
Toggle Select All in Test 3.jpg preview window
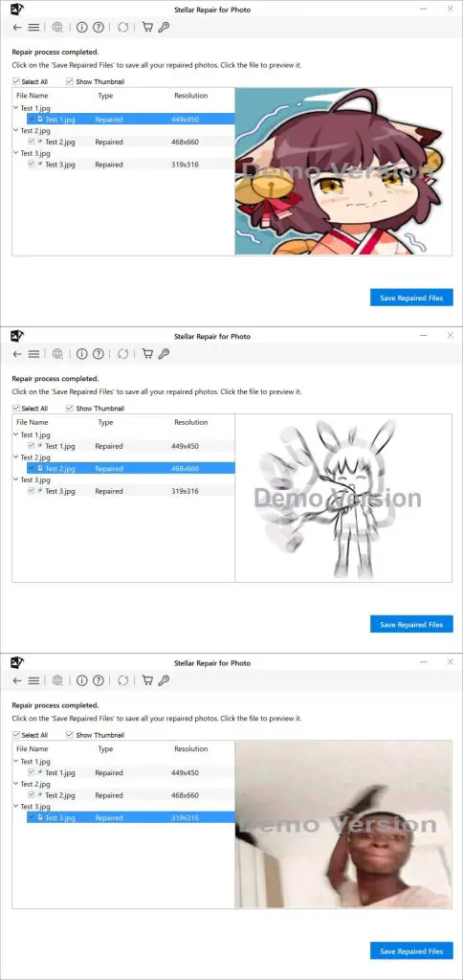(x=15, y=735)
